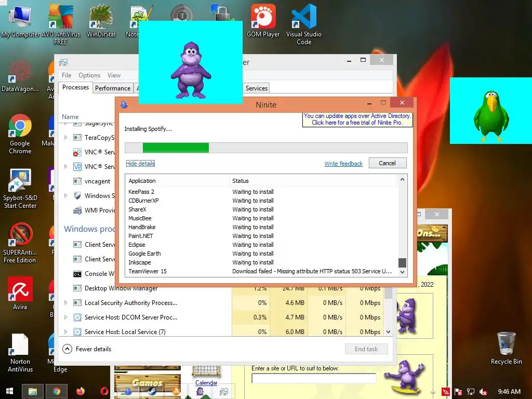Open the Windows Start button
The height and width of the screenshot is (399, 532).
[9, 391]
